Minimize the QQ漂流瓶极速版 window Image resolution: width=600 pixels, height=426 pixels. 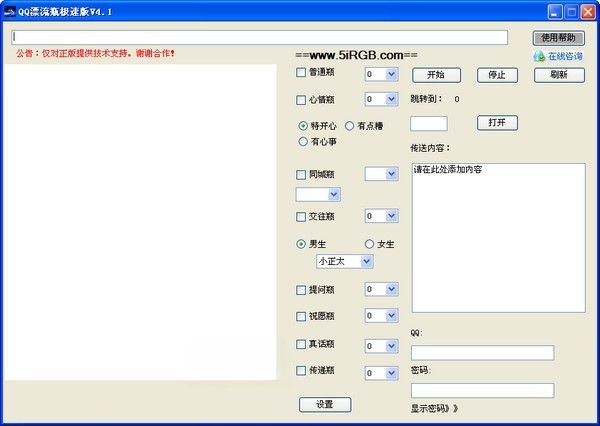[x=555, y=12]
